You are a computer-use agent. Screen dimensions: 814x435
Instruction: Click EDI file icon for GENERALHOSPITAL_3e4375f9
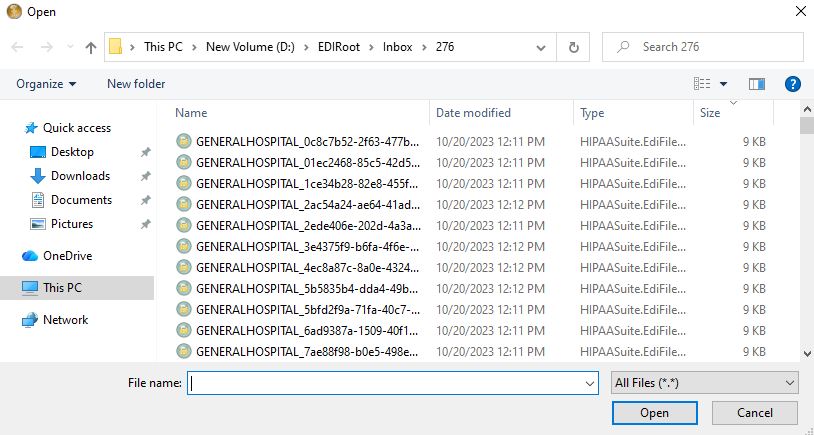[x=183, y=246]
